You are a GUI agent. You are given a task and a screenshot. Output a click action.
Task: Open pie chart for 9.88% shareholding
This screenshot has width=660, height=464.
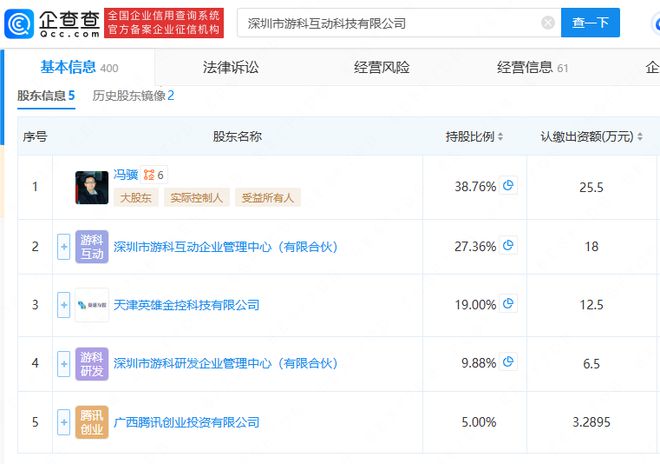point(508,363)
